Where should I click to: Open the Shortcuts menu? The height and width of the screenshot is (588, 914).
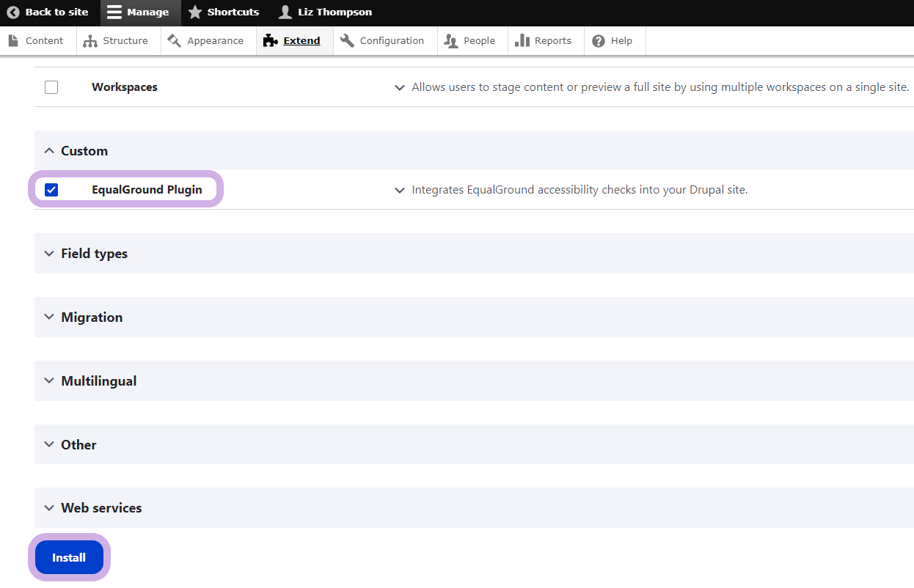coord(224,12)
